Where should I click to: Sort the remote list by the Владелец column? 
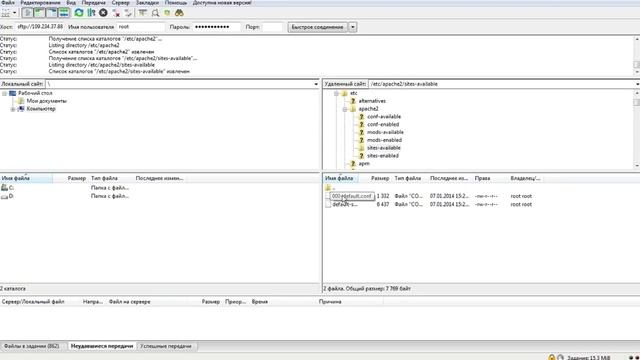pos(525,178)
